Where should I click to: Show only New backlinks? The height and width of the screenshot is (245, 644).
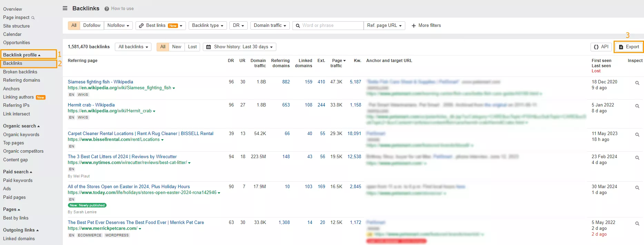[177, 47]
